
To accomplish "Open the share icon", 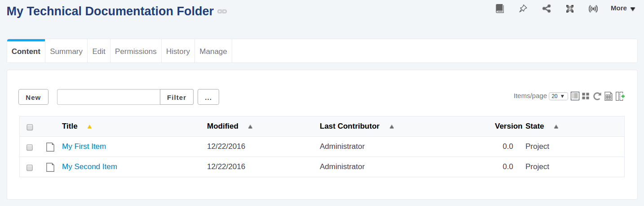I will [x=547, y=9].
